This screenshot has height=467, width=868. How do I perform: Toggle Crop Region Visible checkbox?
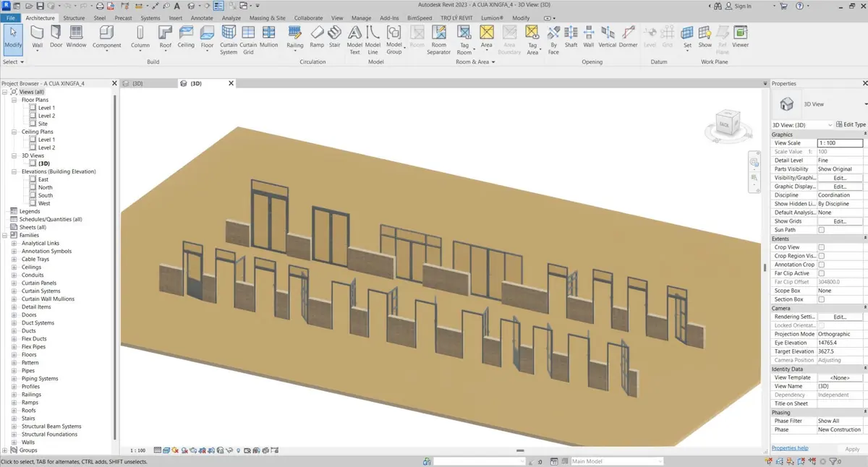point(821,256)
